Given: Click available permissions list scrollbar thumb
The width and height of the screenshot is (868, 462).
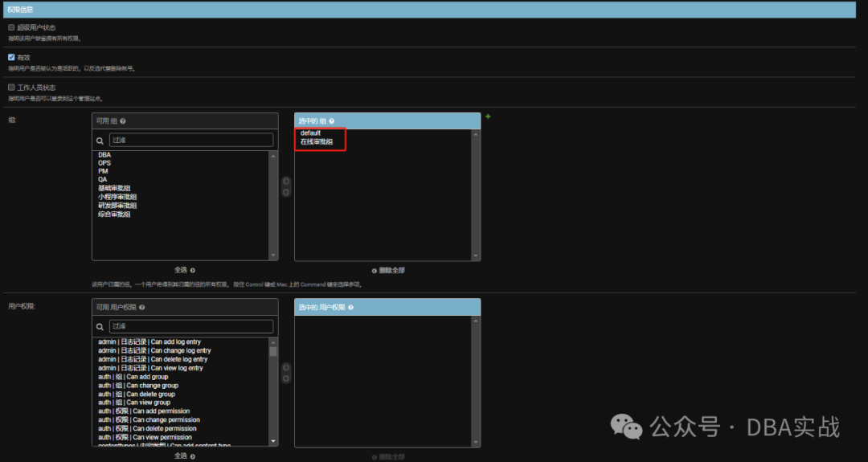Looking at the screenshot, I should pyautogui.click(x=273, y=352).
